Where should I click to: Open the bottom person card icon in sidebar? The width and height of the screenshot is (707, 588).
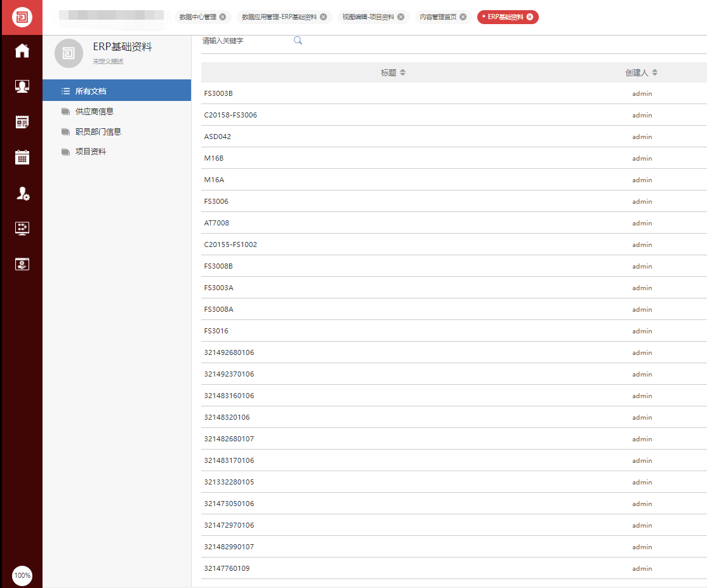pos(22,264)
